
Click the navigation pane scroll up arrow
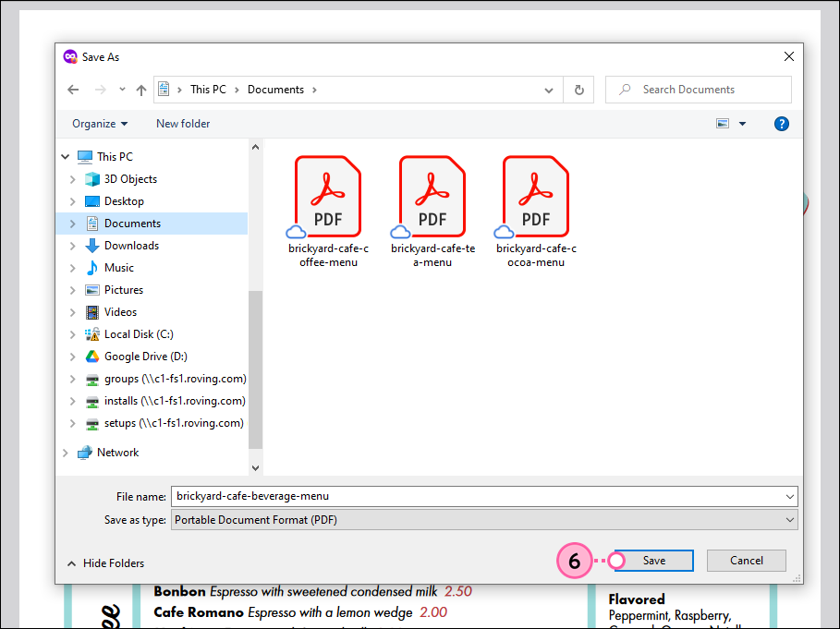coord(256,147)
